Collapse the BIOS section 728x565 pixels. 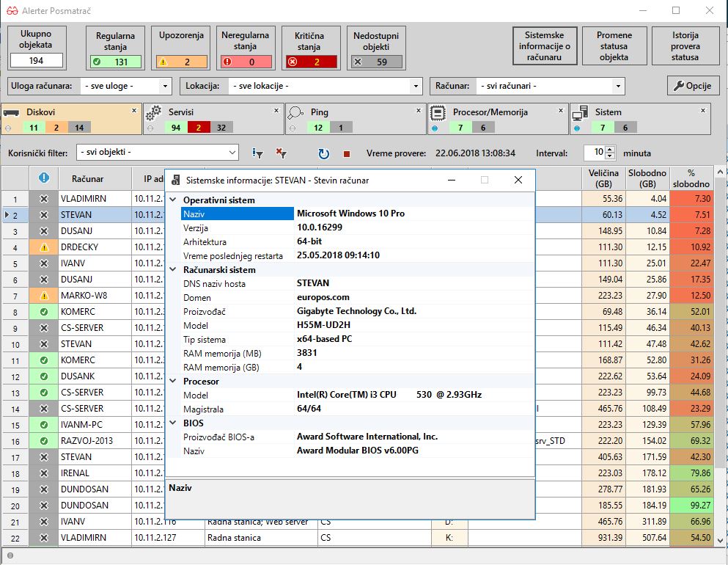click(x=173, y=423)
